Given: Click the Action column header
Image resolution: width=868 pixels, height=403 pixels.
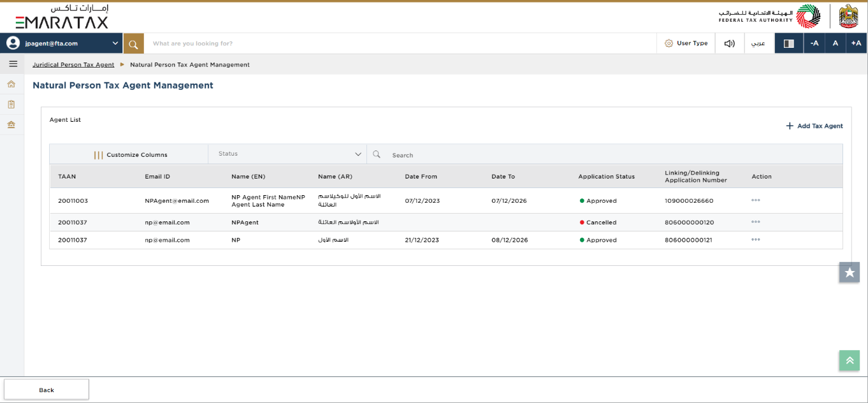Looking at the screenshot, I should click(762, 177).
